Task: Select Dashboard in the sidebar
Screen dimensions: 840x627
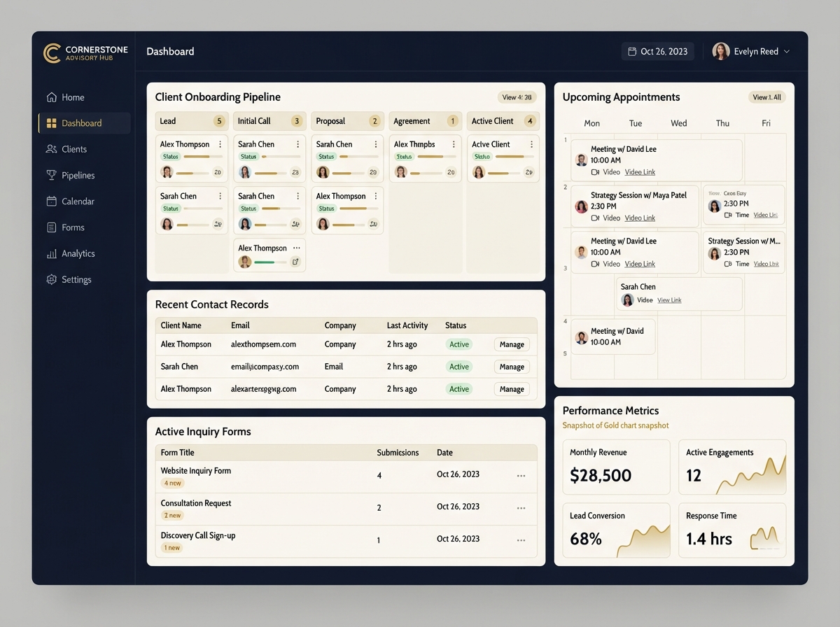Action: click(84, 123)
